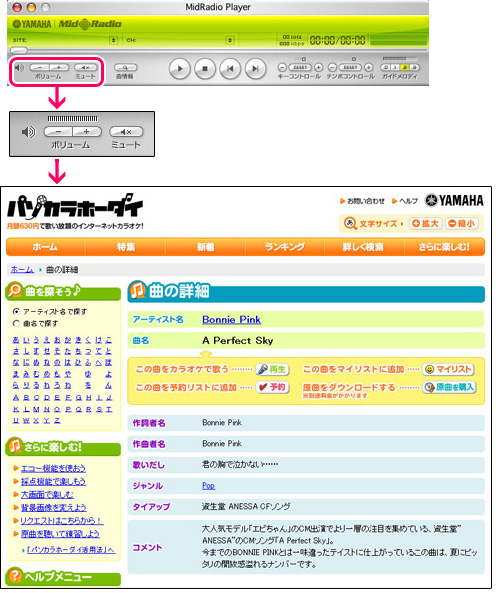Click the speaker icon in player bar

(x=19, y=68)
